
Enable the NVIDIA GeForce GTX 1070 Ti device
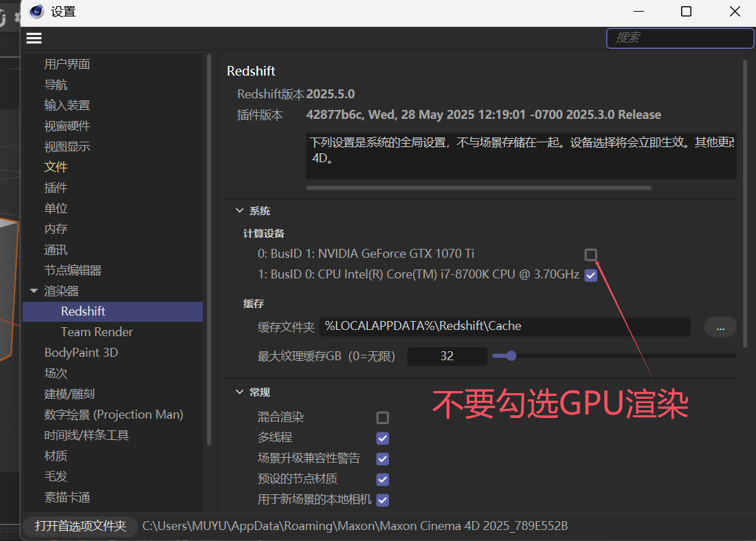coord(590,254)
